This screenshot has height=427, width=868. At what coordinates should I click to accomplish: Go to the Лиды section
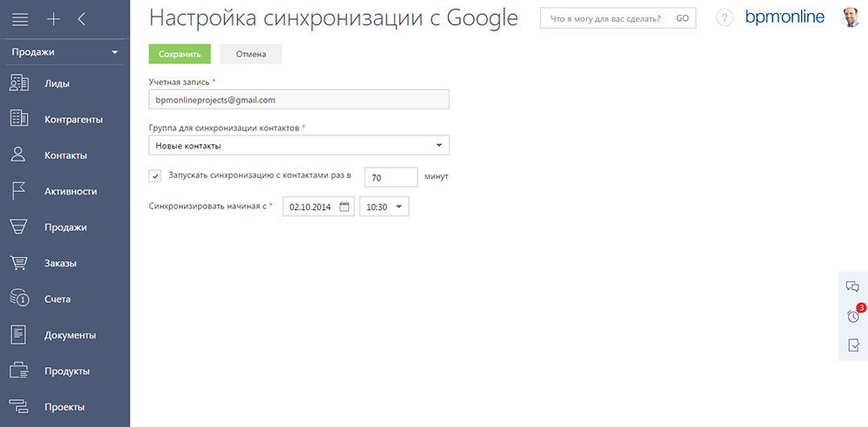pyautogui.click(x=57, y=83)
